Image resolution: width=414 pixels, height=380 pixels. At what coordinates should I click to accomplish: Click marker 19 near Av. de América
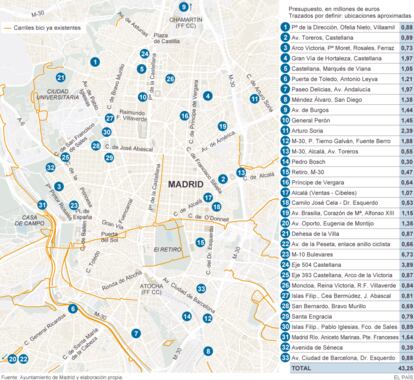[222, 126]
